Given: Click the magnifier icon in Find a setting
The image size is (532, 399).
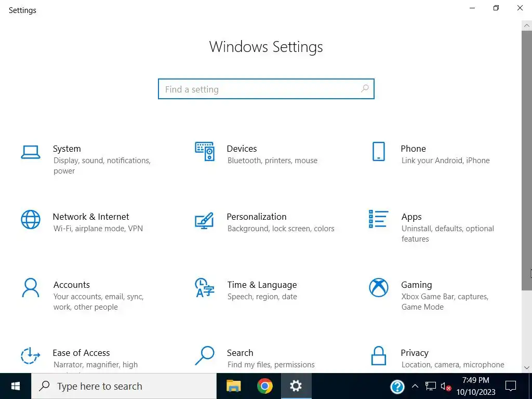Looking at the screenshot, I should point(365,89).
